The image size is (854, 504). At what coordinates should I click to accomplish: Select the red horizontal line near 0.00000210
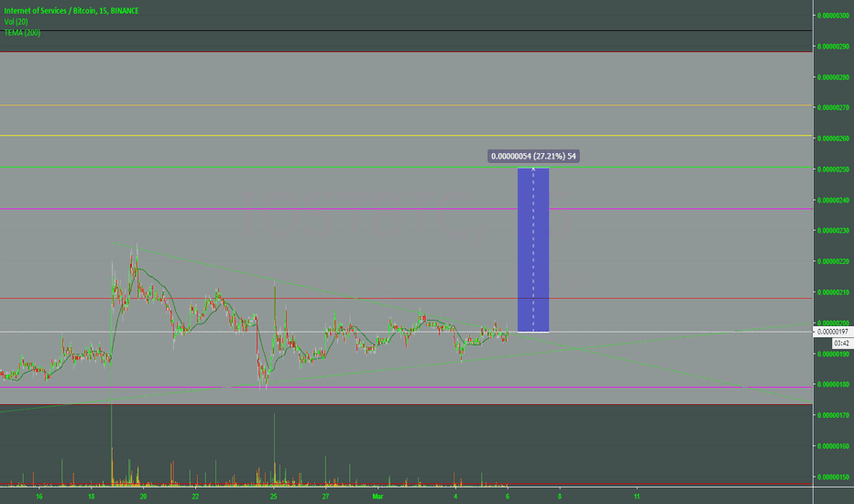pyautogui.click(x=406, y=298)
